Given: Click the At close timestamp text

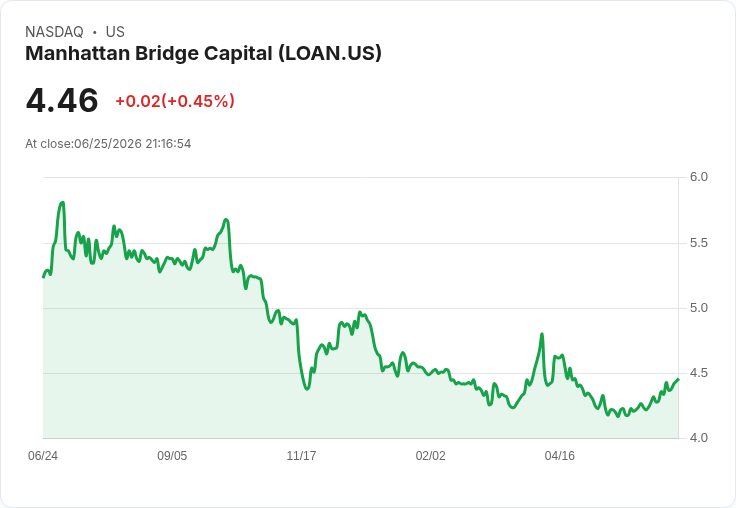Looking at the screenshot, I should tap(108, 144).
